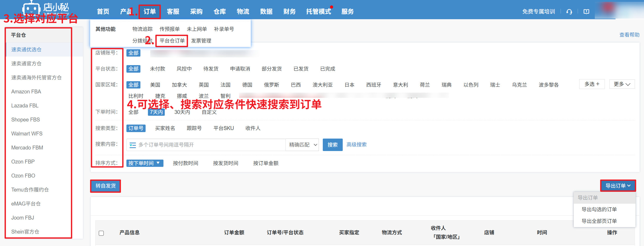The width and height of the screenshot is (644, 246).
Task: Open the 订单 top navigation menu
Action: 150,12
